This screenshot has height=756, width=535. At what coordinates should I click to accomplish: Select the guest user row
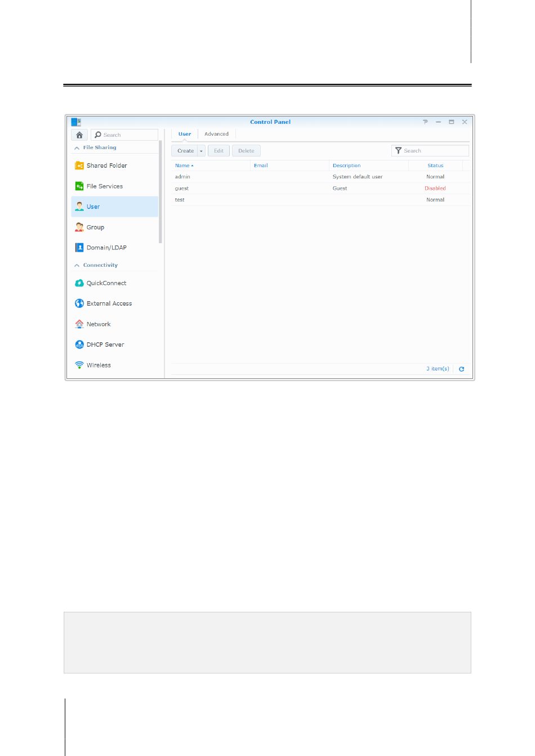pos(320,189)
